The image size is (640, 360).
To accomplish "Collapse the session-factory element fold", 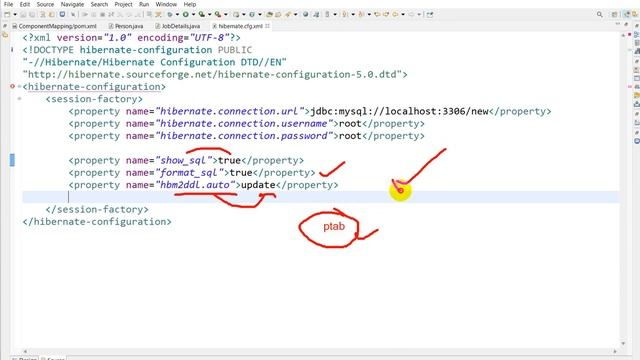I will pyautogui.click(x=19, y=99).
